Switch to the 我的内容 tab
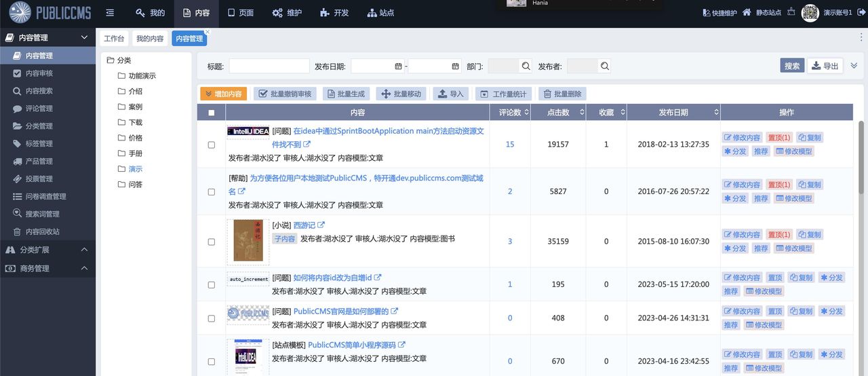Screen dimensions: 868x376 coord(150,39)
